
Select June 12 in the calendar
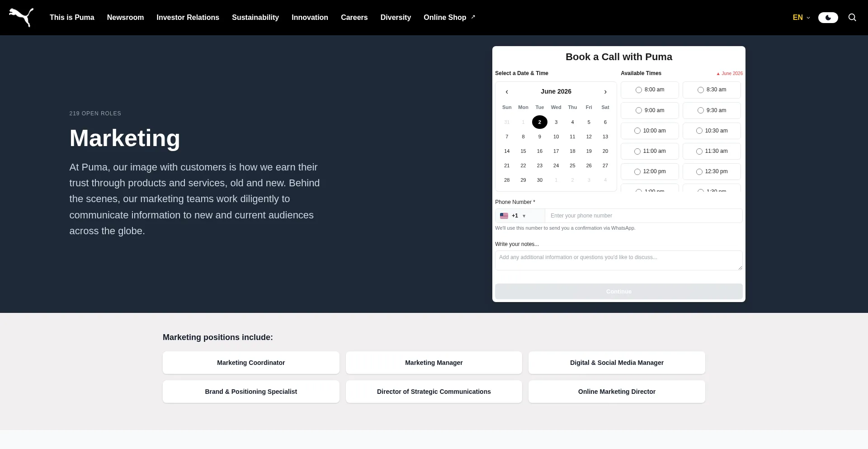[x=589, y=137]
